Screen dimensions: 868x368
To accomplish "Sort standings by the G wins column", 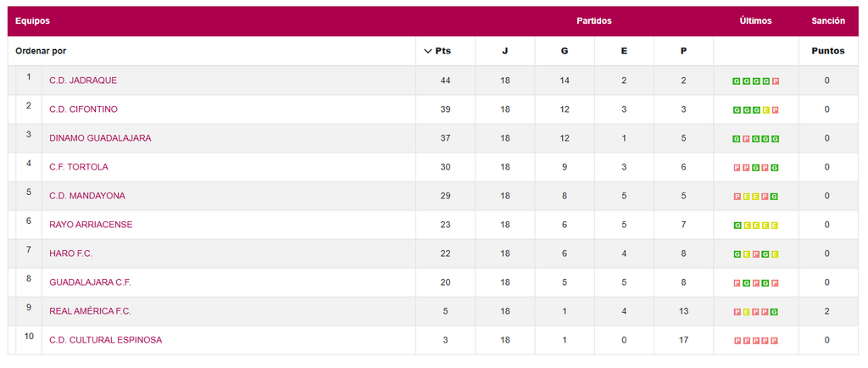I will (565, 51).
